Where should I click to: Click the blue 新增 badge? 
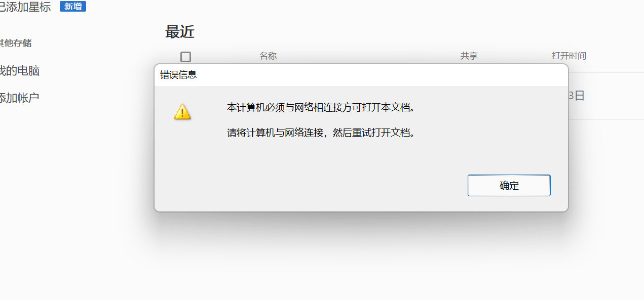point(73,7)
